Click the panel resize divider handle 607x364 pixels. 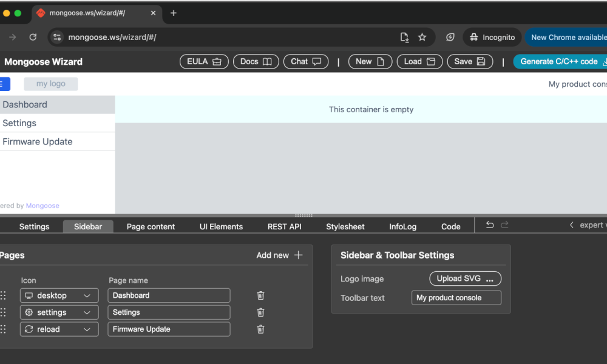click(x=303, y=215)
